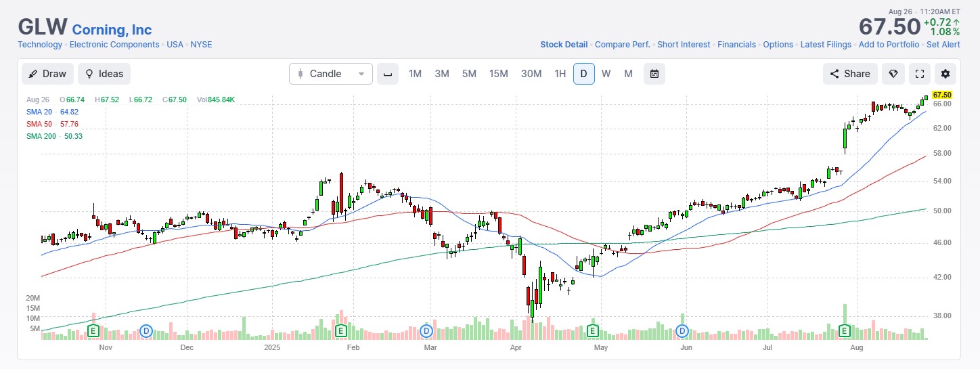Click the Share button
The image size is (980, 369).
(x=850, y=74)
